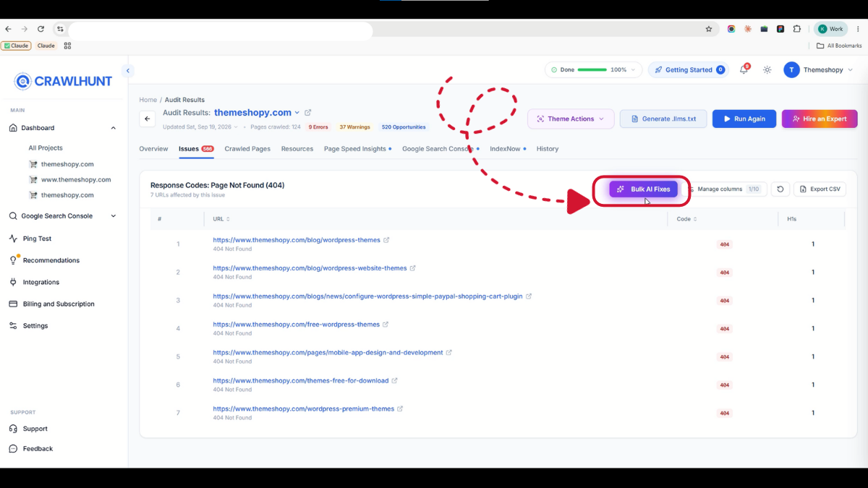Open the themes-free-for-download URL link
This screenshot has width=868, height=488.
pos(301,381)
